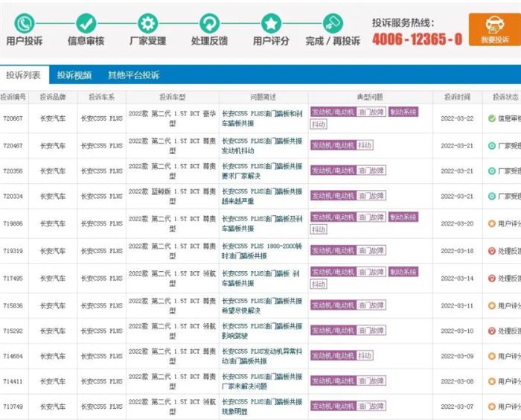The image size is (521, 420).
Task: Open complaint '要求厂家解决' link
Action: (262, 171)
